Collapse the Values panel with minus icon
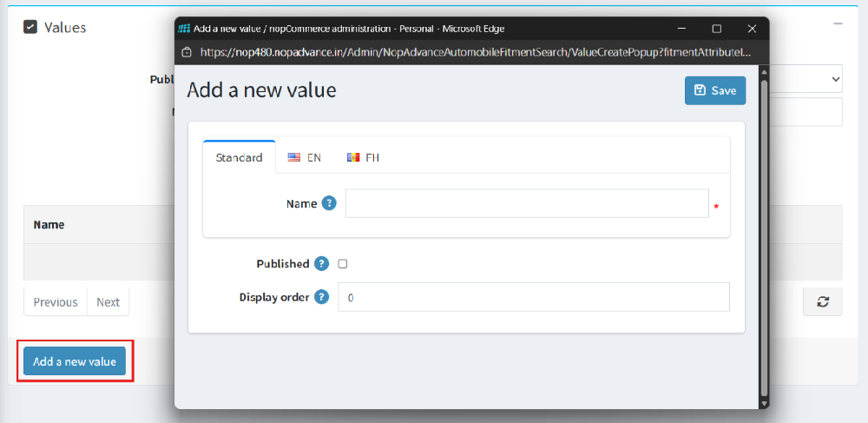The image size is (868, 423). (838, 23)
